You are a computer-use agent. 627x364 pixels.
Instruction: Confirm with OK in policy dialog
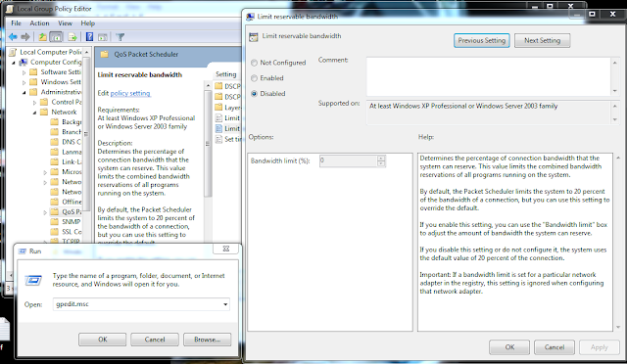[509, 347]
